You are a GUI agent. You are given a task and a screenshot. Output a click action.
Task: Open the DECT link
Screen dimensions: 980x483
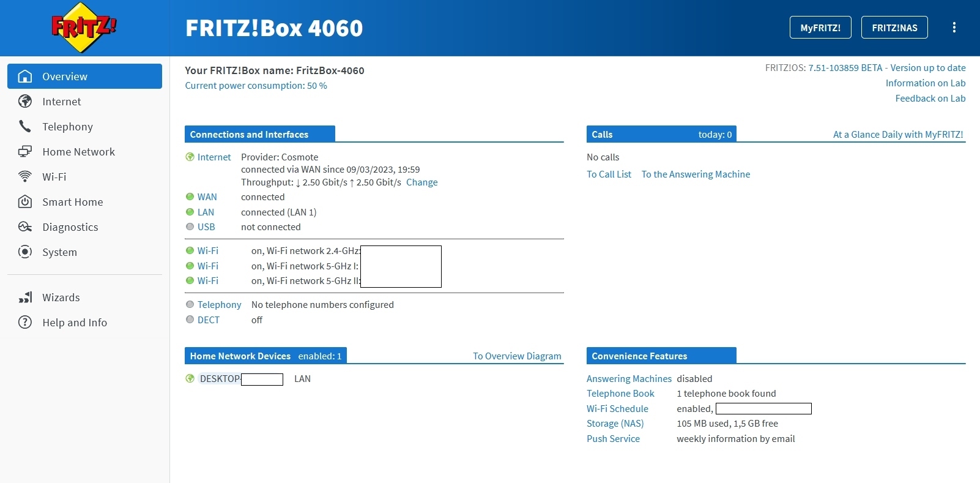[x=208, y=320]
